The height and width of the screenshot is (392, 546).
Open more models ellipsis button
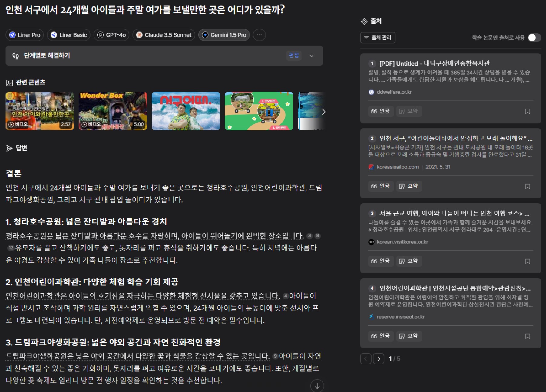point(259,35)
